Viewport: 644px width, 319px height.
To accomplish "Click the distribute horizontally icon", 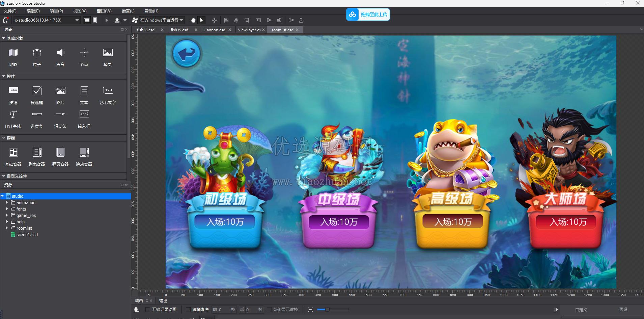I will 291,20.
